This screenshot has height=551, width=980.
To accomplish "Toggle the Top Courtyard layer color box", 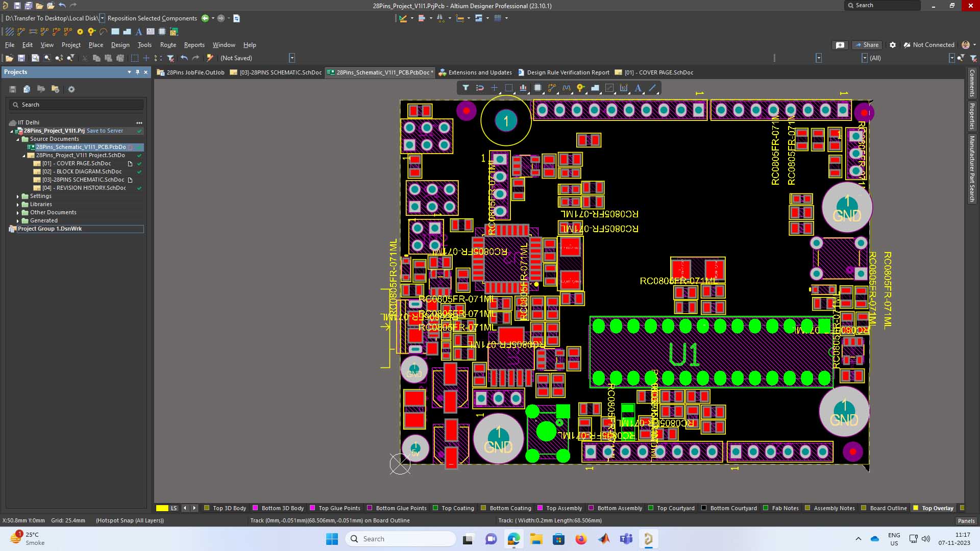I will click(x=651, y=508).
